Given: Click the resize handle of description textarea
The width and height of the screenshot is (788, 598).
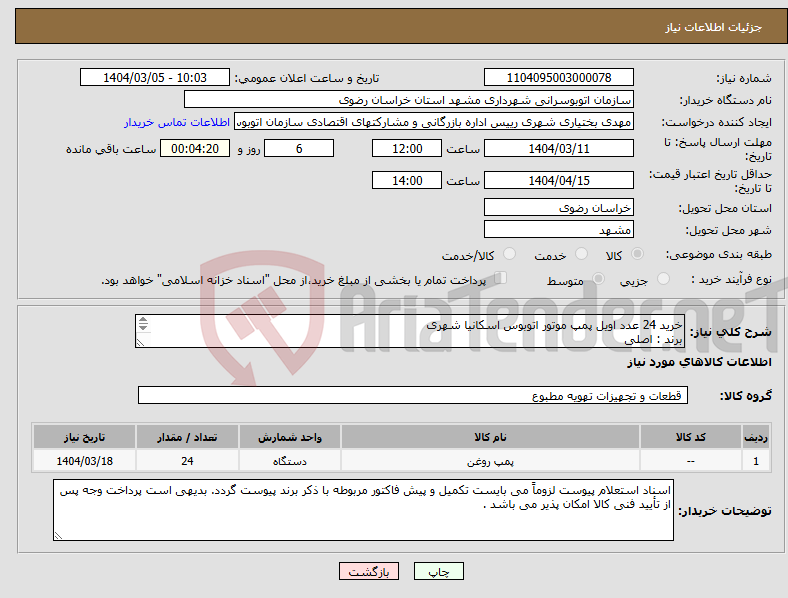Looking at the screenshot, I should (x=140, y=343).
